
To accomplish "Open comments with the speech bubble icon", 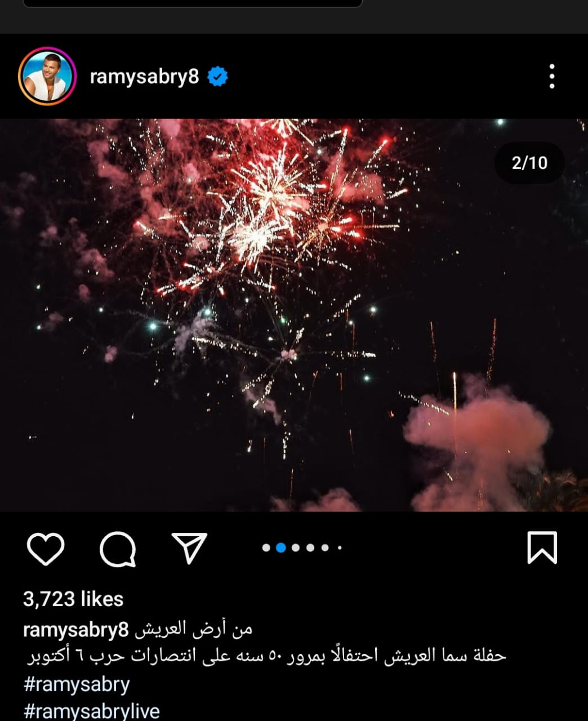I will click(118, 548).
